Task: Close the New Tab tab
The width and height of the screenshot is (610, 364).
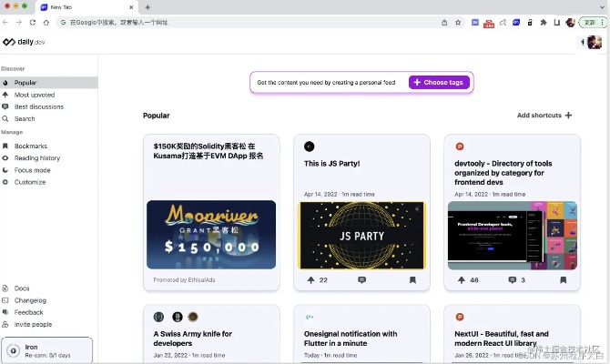Action: (131, 7)
